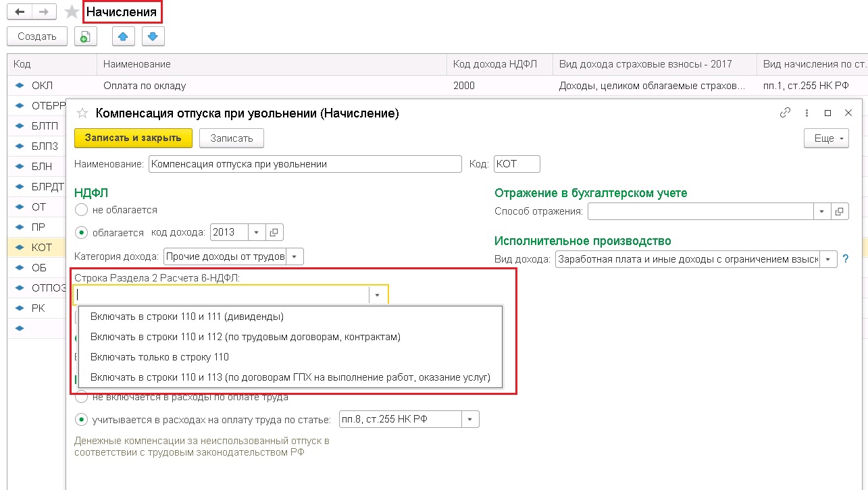Click the РК row marker icon
Viewport: 868px width, 490px height.
coord(19,308)
